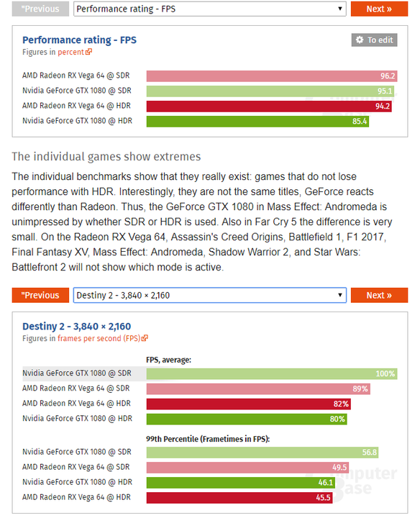The width and height of the screenshot is (420, 518).
Task: Open the Performance rating - FPS dropdown arrow
Action: click(x=339, y=9)
